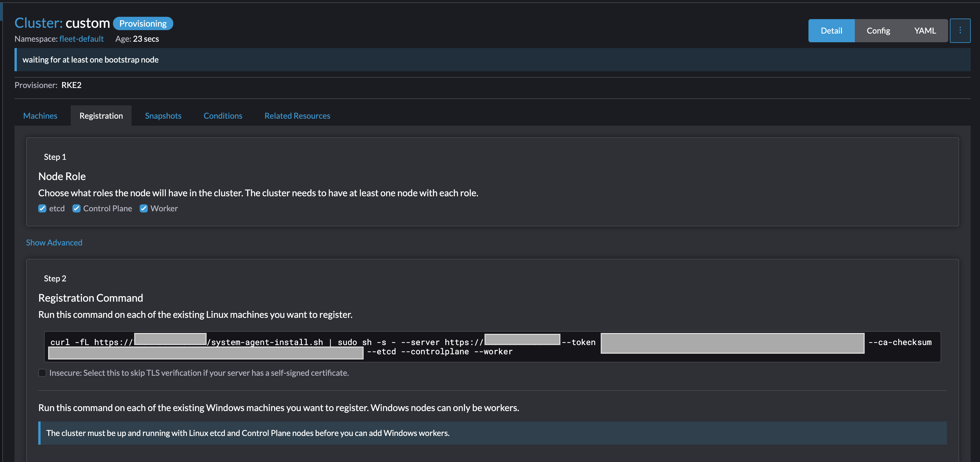Screen dimensions: 980x462
Task: Click the --etcd --controlplane --worker flags text
Action: pos(440,352)
